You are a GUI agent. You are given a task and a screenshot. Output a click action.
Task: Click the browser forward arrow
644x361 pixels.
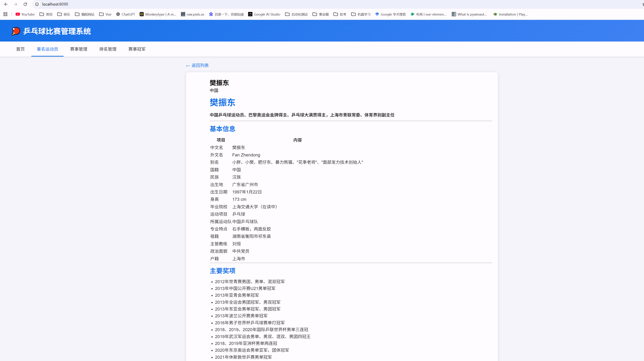tap(16, 4)
